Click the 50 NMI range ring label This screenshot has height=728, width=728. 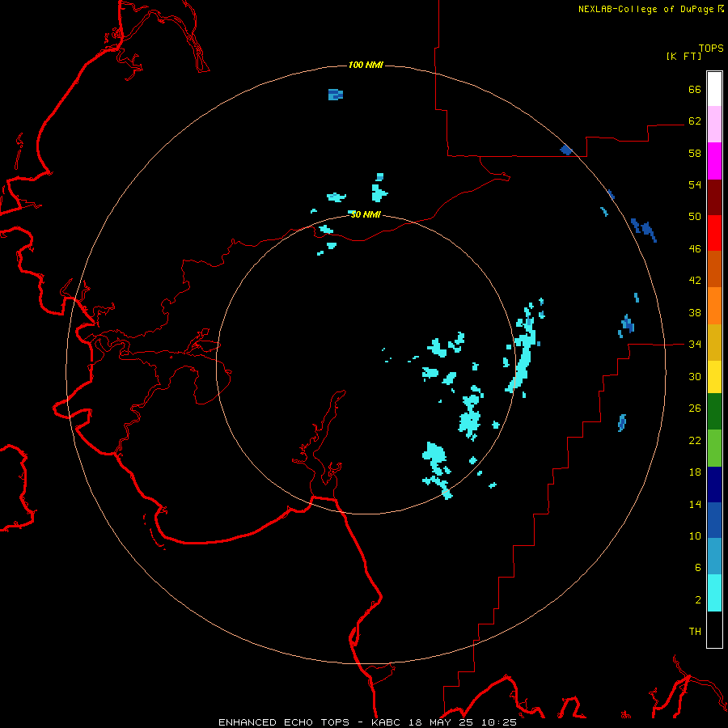click(x=366, y=214)
